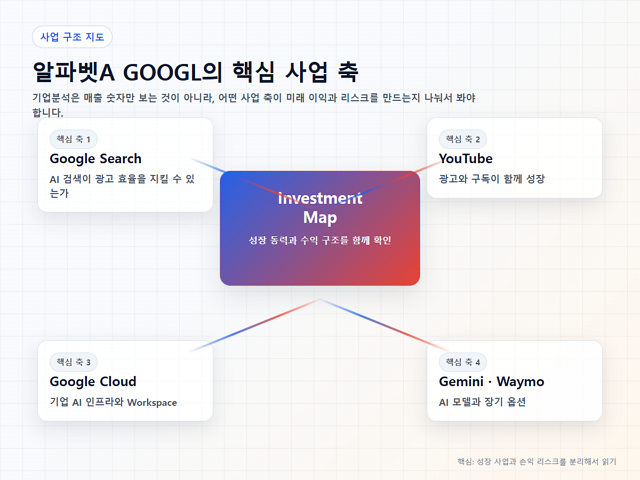Screen dimensions: 640x480
Task: Click the paragraph starting with 기업분석은
Action: point(254,105)
